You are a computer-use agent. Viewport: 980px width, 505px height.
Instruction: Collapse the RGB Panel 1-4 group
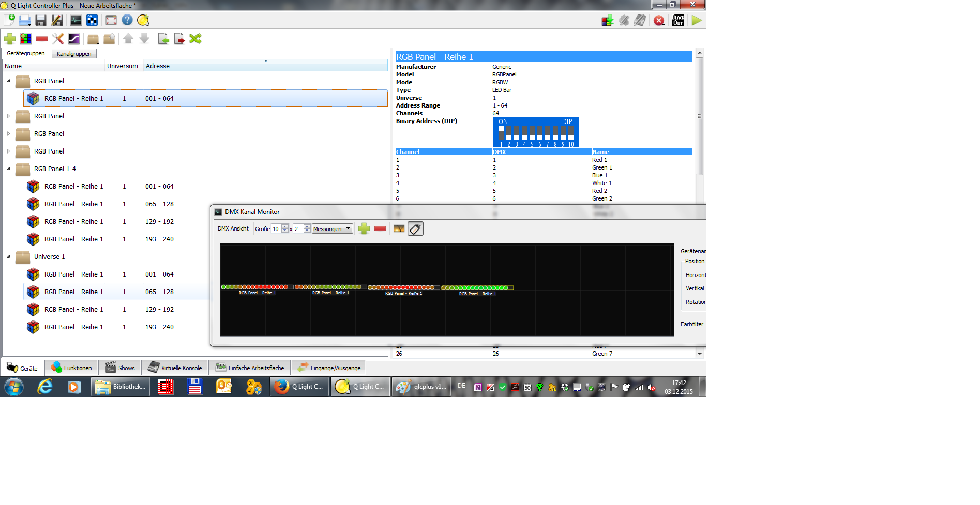point(8,169)
